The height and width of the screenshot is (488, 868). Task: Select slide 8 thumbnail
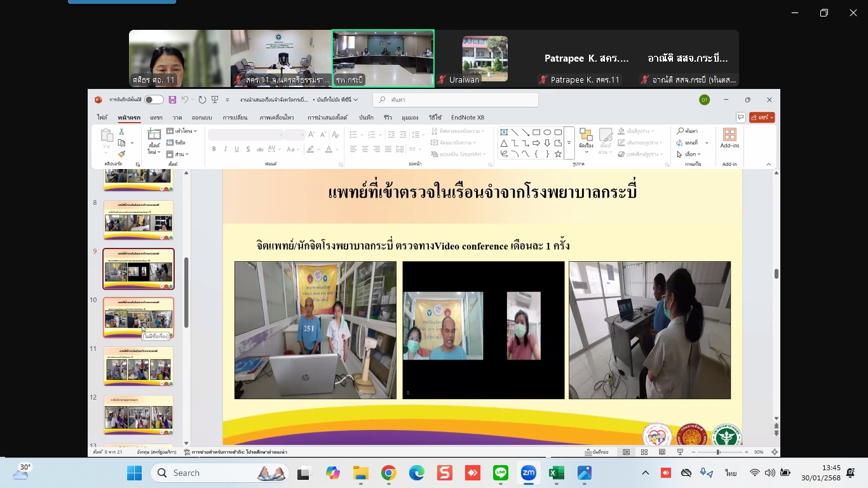(139, 220)
